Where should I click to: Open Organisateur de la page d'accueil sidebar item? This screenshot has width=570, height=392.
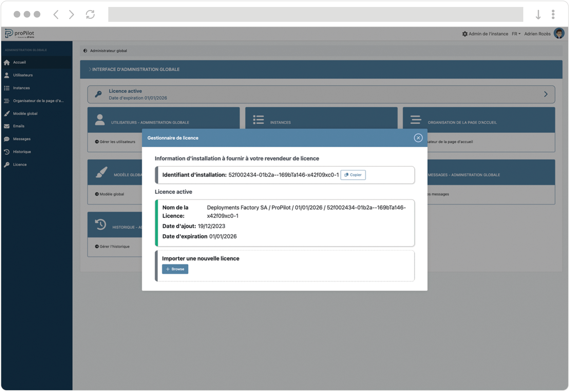click(x=38, y=101)
